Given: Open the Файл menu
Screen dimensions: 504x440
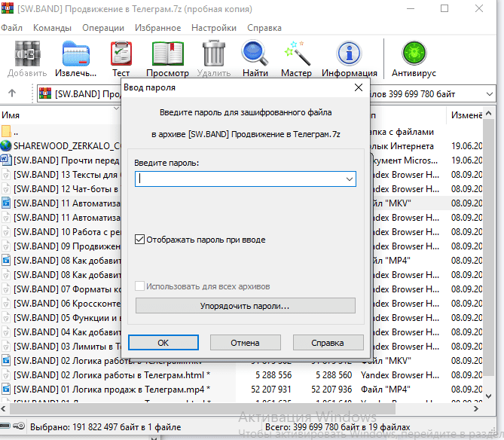Looking at the screenshot, I should point(11,28).
